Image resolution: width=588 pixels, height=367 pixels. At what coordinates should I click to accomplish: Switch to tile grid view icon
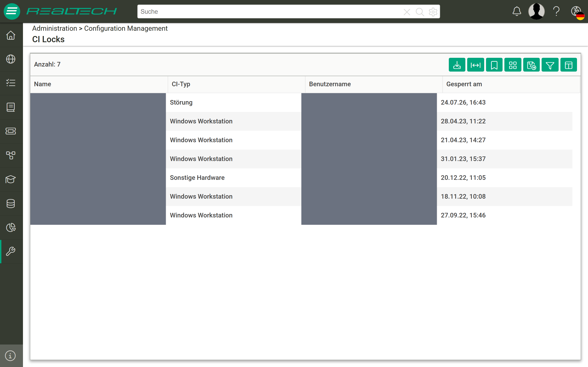pos(513,65)
